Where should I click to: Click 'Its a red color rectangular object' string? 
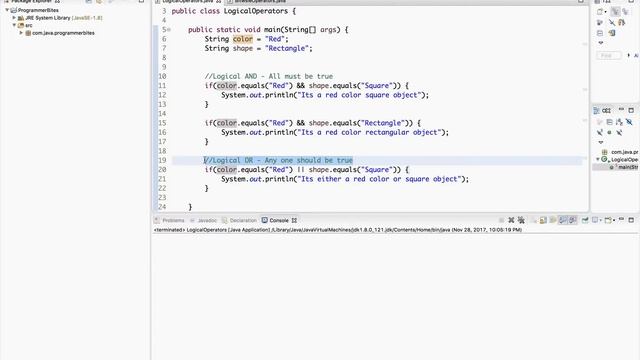(369, 132)
